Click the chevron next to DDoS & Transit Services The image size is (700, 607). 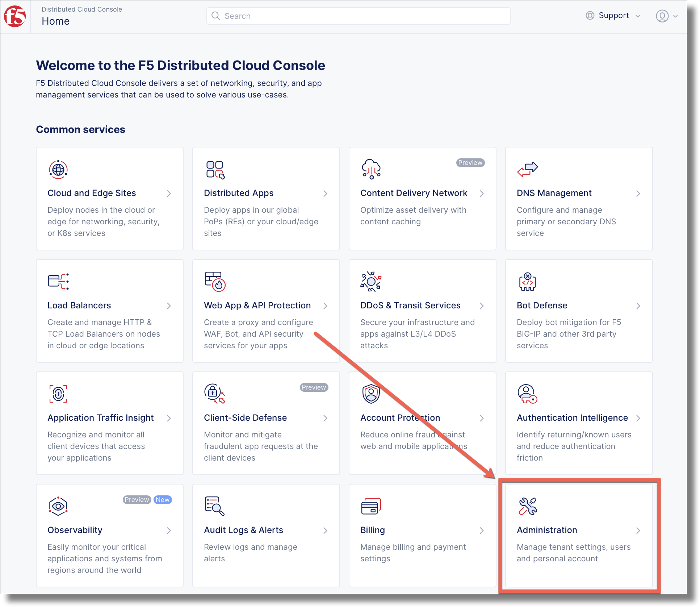tap(482, 306)
